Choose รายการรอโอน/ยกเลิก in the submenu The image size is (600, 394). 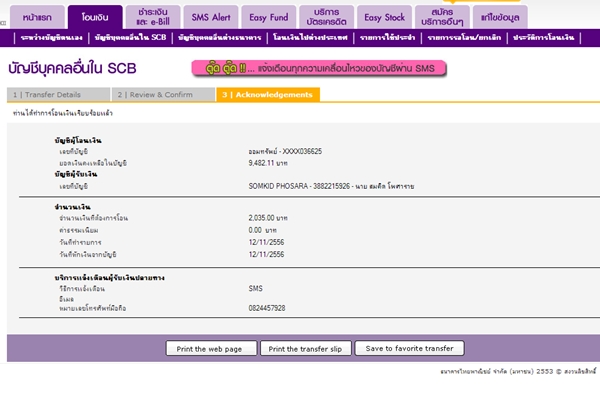click(464, 37)
